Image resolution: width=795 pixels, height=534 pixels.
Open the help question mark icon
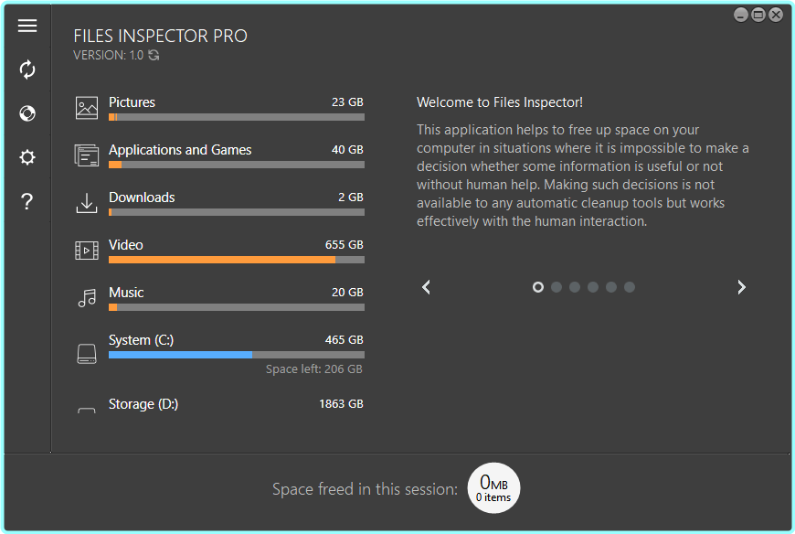(27, 202)
